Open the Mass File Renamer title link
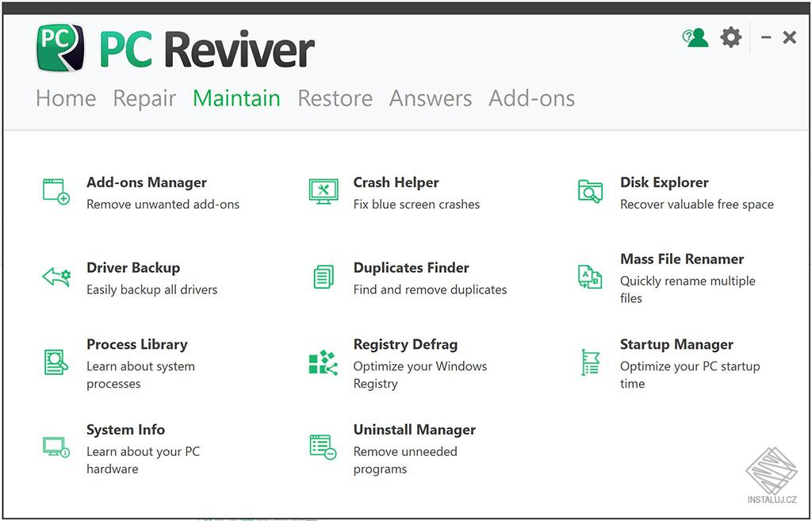 (x=682, y=259)
